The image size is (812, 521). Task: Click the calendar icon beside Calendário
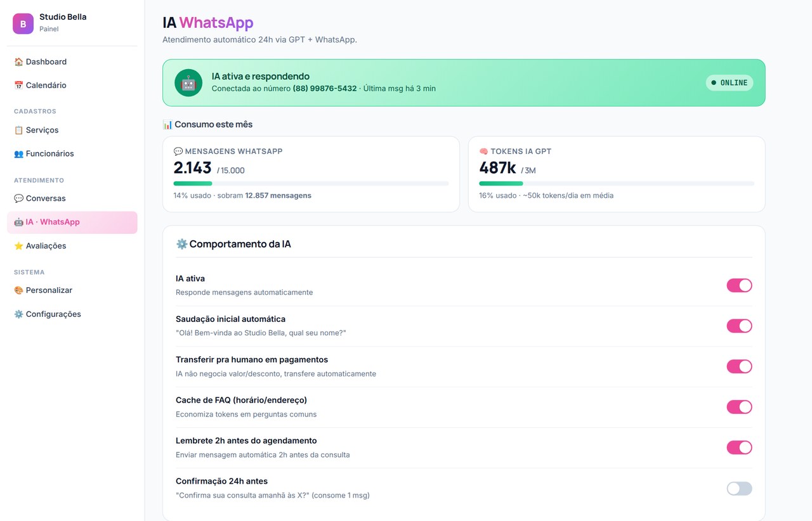18,85
